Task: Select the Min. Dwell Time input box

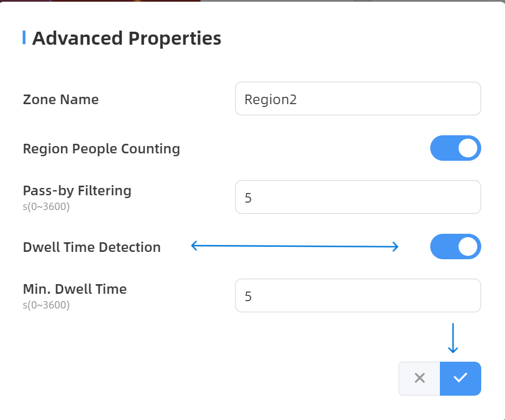Action: point(358,295)
